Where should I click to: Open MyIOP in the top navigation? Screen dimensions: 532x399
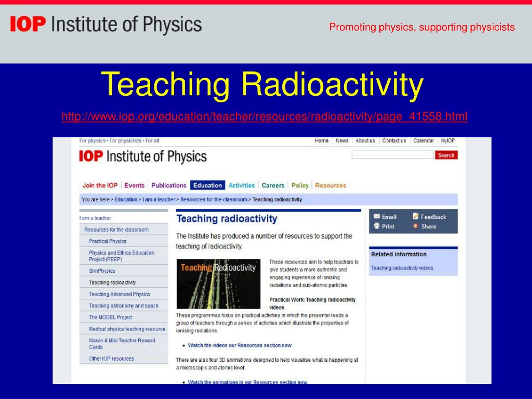pyautogui.click(x=448, y=141)
